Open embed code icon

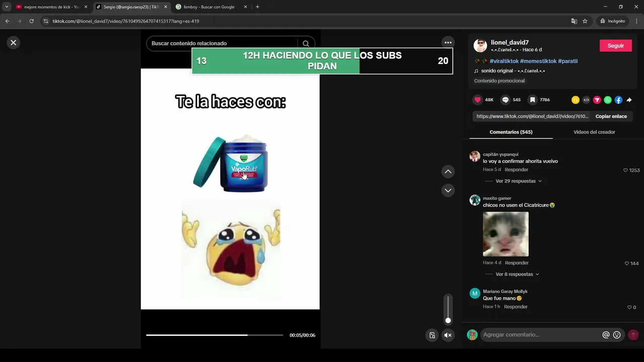click(586, 100)
